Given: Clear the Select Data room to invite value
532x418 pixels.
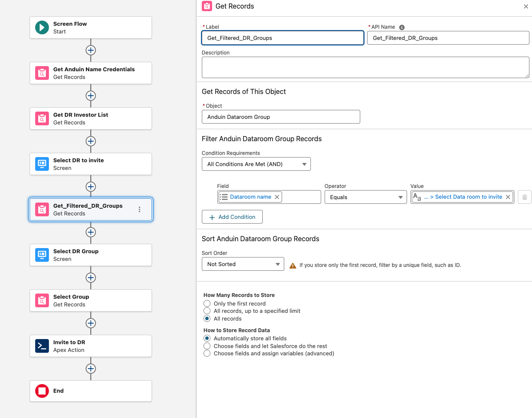Looking at the screenshot, I should click(508, 197).
